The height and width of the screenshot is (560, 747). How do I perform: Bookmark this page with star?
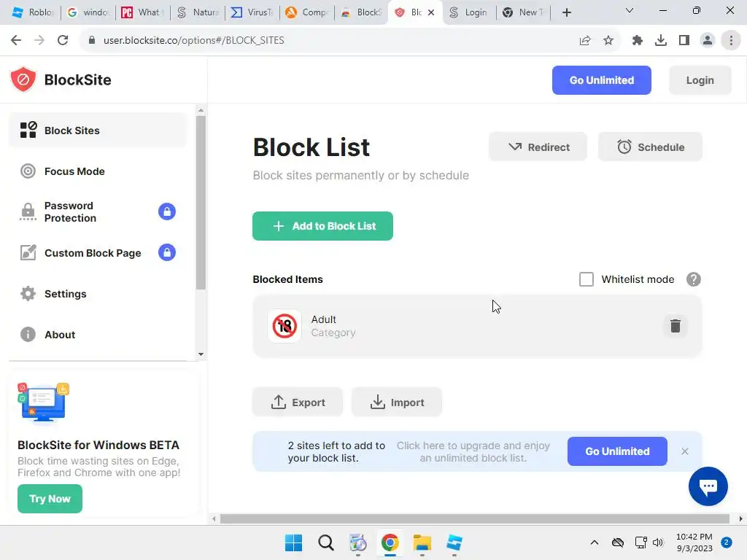click(608, 40)
